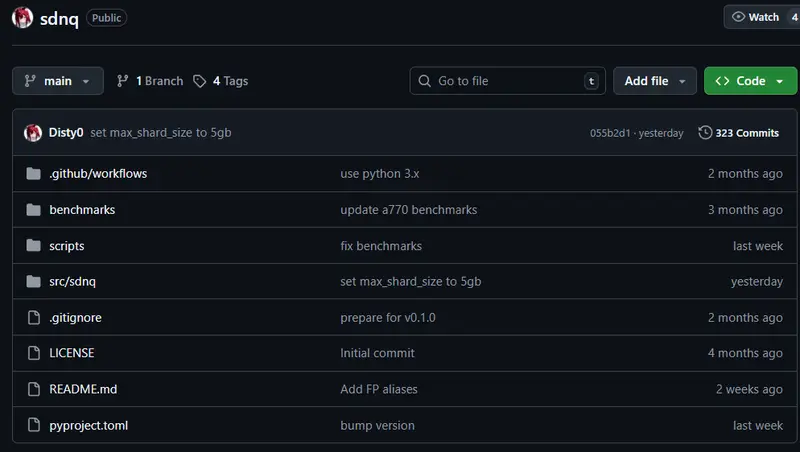Viewport: 800px width, 452px height.
Task: Click the sdnq repository owner avatar
Action: coord(22,17)
